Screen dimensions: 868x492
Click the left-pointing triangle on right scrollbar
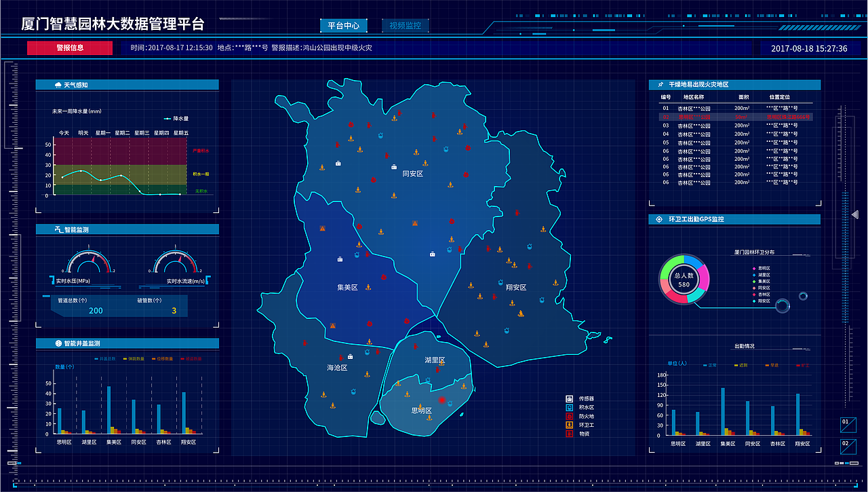coord(855,214)
